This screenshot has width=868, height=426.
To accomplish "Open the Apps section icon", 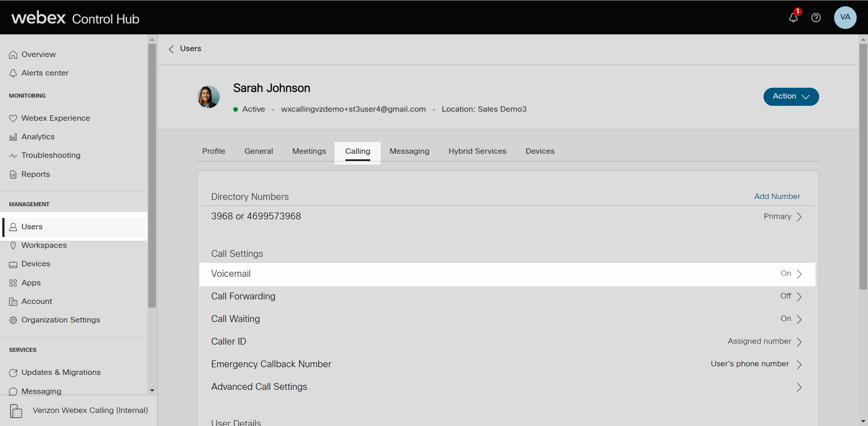I will (14, 283).
